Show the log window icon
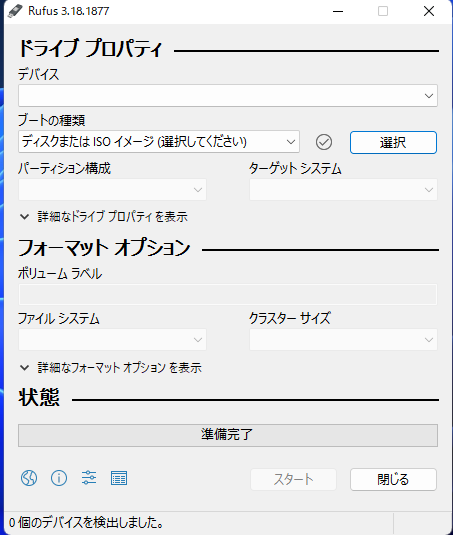Viewport: 453px width, 535px height. (119, 478)
